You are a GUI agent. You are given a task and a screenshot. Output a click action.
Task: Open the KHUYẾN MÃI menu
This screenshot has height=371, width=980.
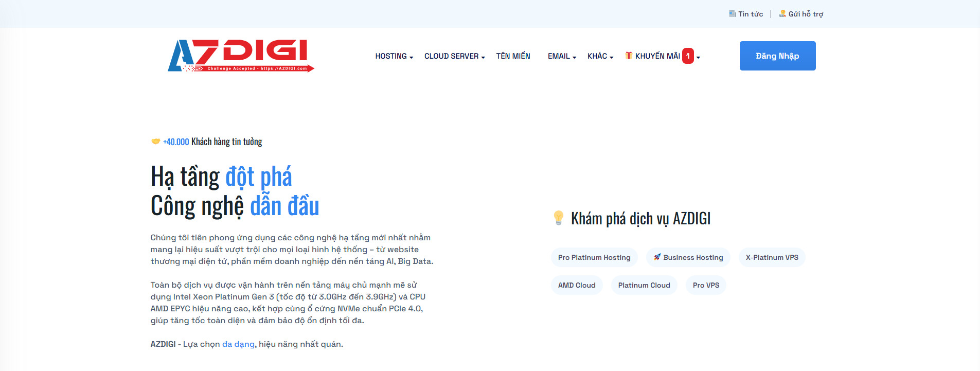[657, 56]
